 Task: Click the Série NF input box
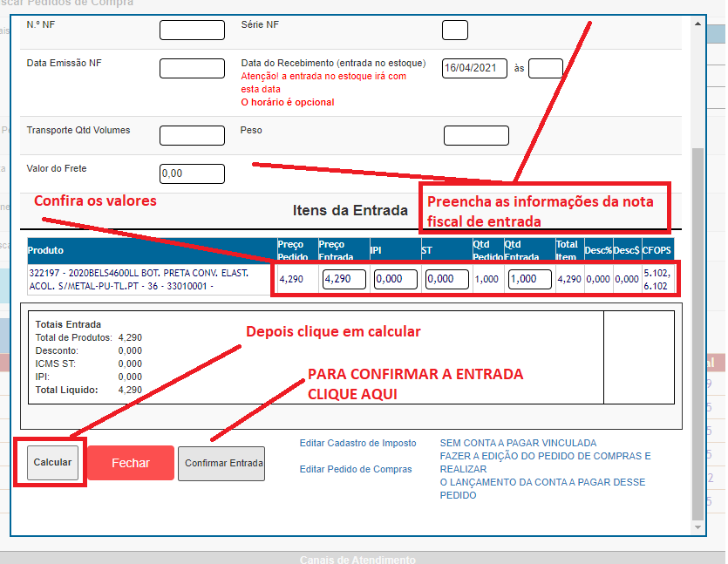[x=455, y=31]
